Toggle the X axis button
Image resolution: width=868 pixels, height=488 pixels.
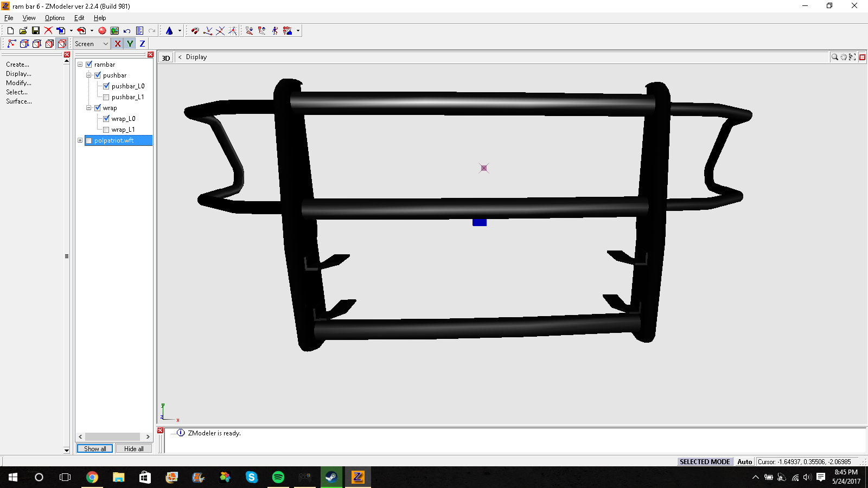(118, 44)
